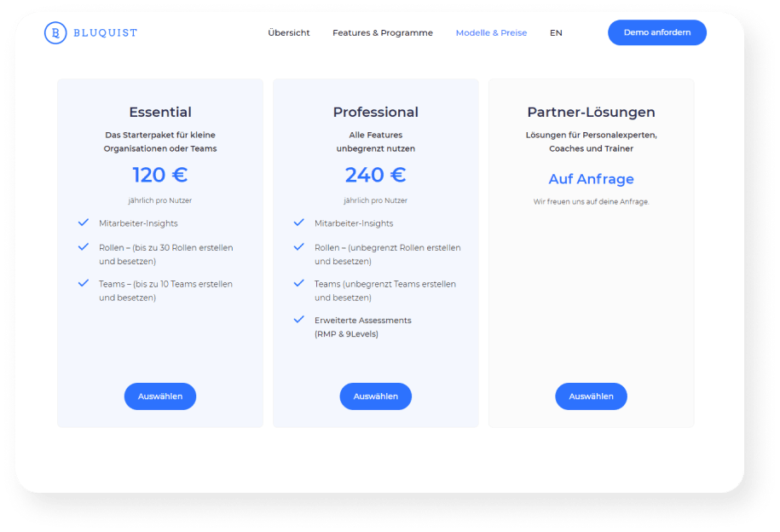Click the Partner-Lösungen title
Image resolution: width=780 pixels, height=532 pixels.
click(x=591, y=112)
